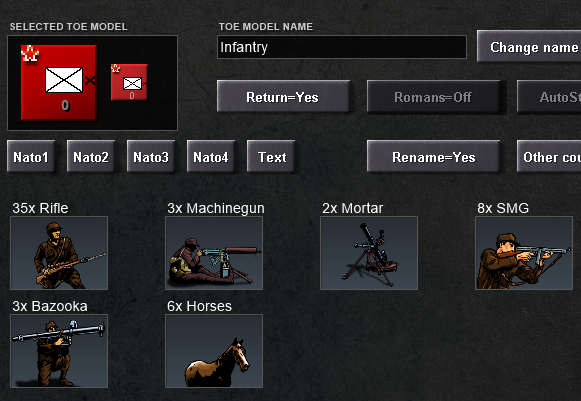Switch to the Nato3 symbol style

pos(151,156)
